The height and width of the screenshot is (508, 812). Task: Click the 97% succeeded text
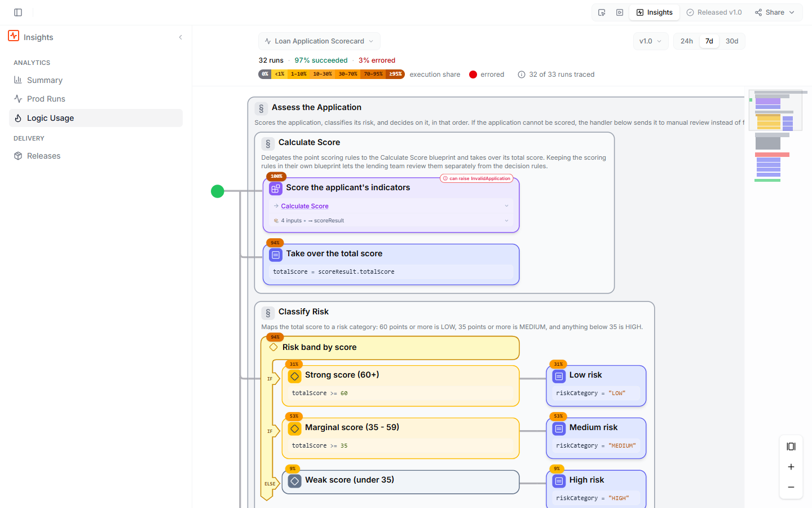(321, 60)
